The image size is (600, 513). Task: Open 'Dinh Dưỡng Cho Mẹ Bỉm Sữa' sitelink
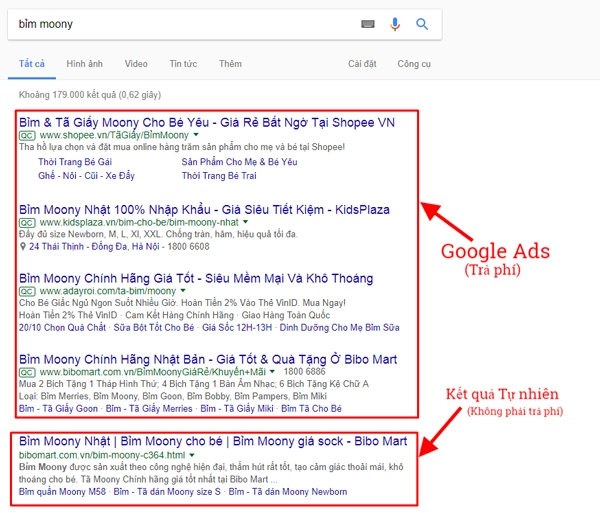coord(339,327)
